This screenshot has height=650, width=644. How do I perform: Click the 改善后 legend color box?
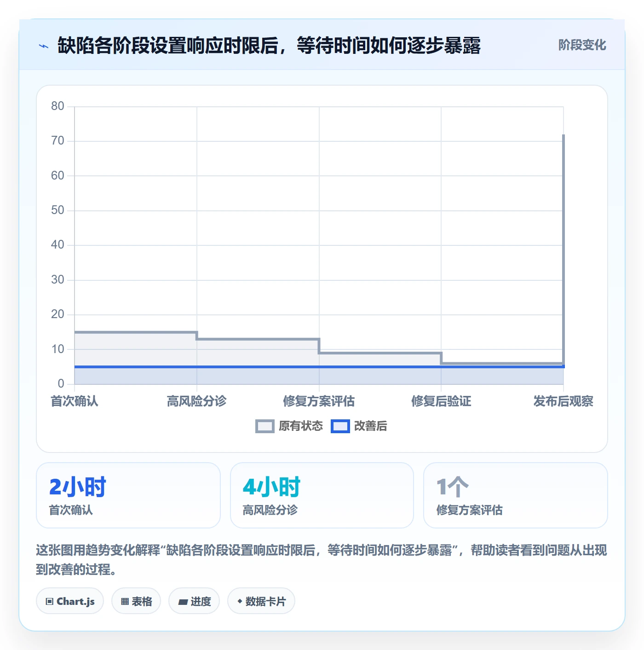coord(340,426)
